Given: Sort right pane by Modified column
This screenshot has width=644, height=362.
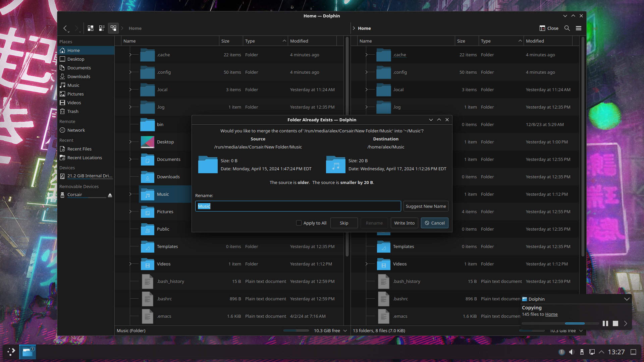Looking at the screenshot, I should click(x=548, y=41).
